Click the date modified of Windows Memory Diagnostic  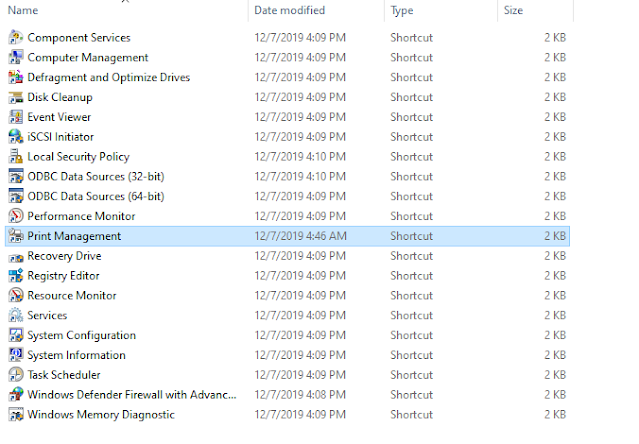pyautogui.click(x=300, y=415)
